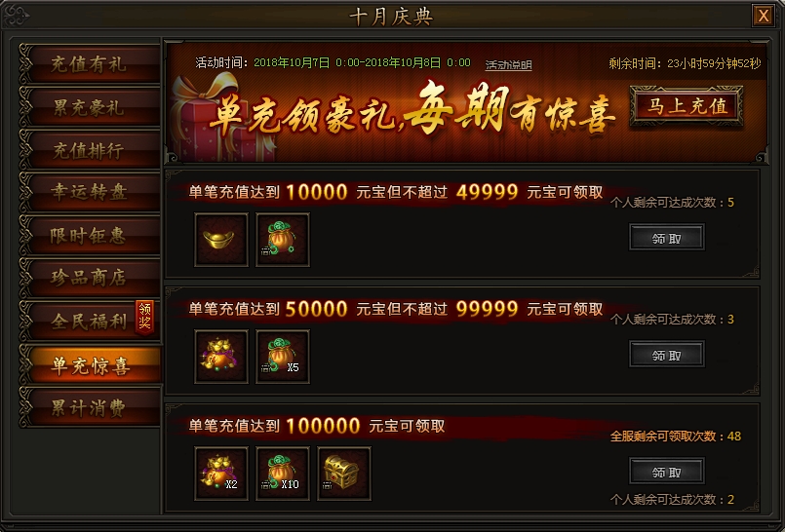Select the orange pouch in 10000 tier
Viewport: 785px width, 532px height.
(283, 240)
